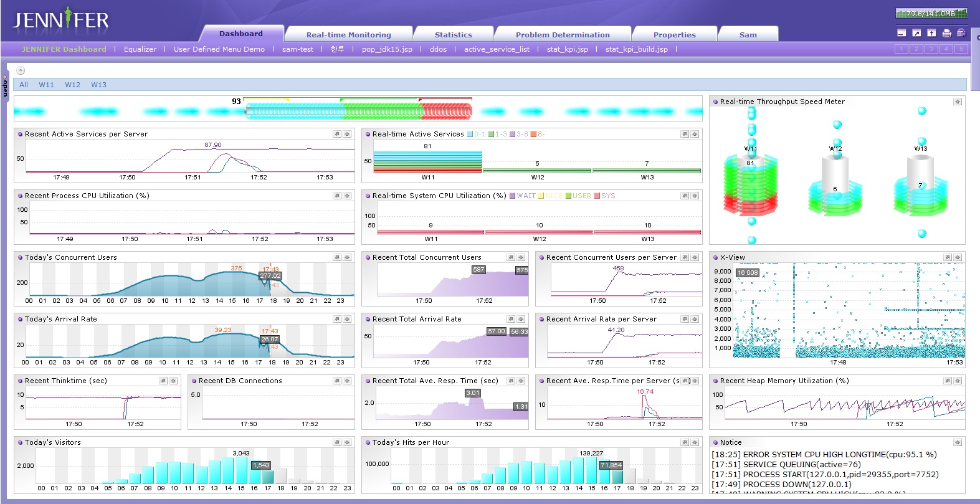Click the up-arrow icon on Throughput Speed Meter
Image resolution: width=980 pixels, height=504 pixels.
click(x=958, y=102)
